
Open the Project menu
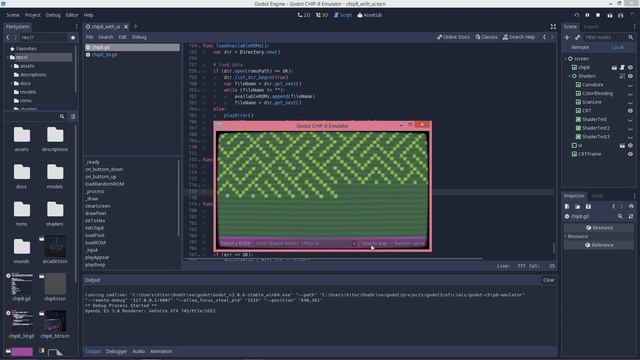[x=33, y=15]
